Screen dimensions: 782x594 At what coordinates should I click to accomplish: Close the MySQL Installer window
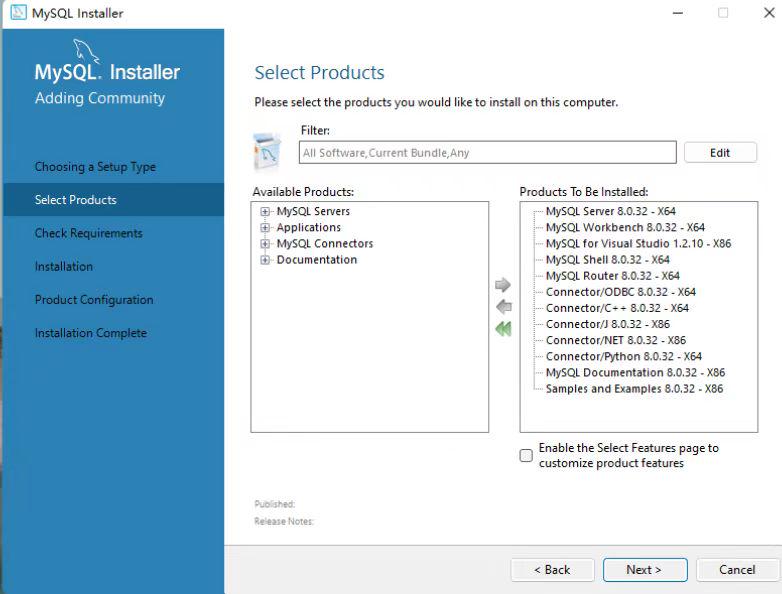[769, 12]
